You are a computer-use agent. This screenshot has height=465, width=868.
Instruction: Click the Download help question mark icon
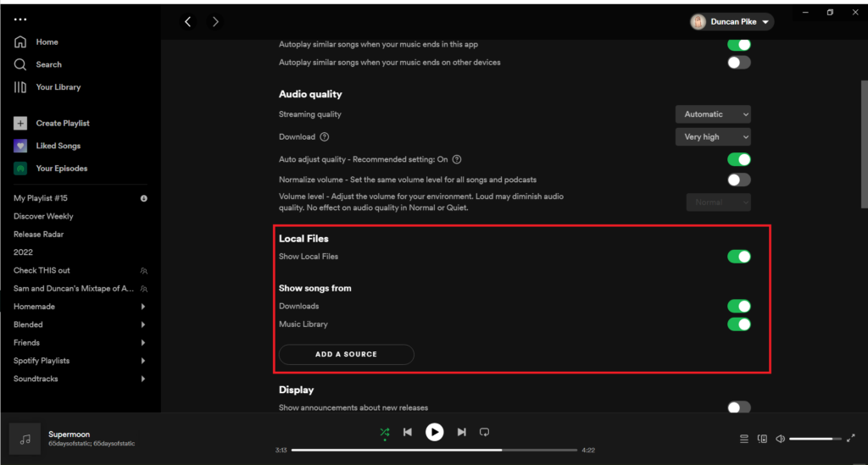pos(325,137)
